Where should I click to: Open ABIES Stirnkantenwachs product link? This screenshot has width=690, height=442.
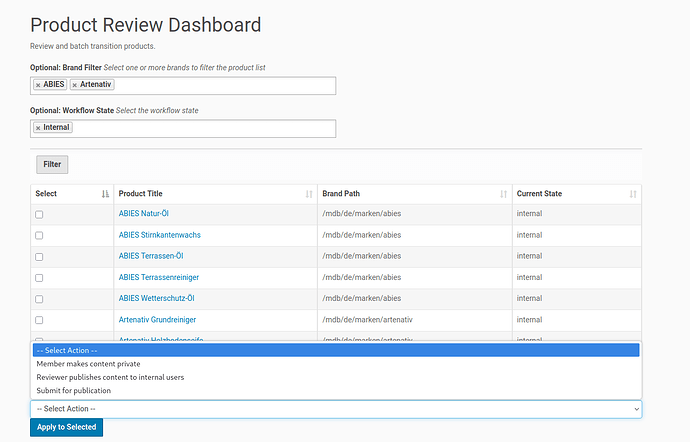159,235
